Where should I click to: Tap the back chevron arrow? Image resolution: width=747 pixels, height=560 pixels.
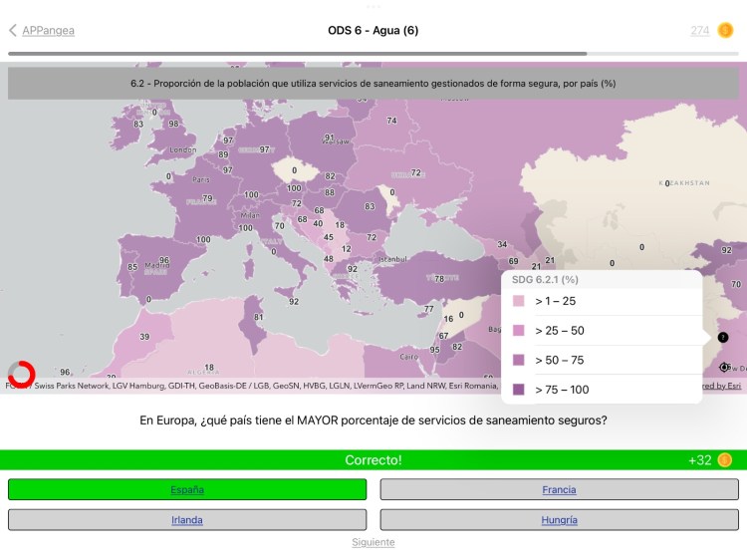click(12, 31)
